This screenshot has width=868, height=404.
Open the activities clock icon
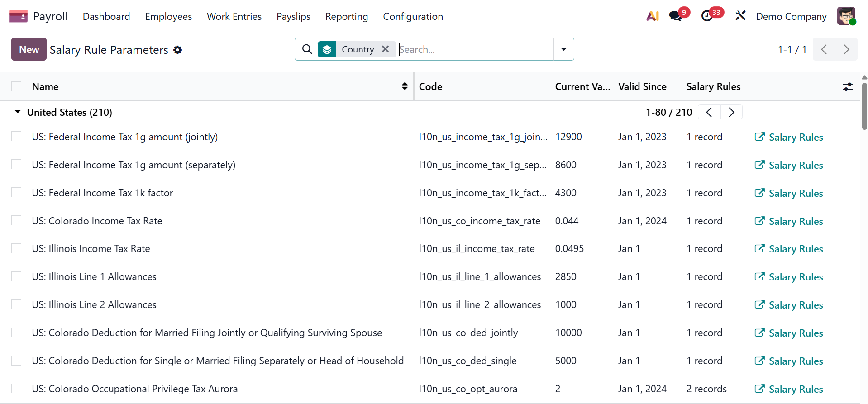pos(707,16)
